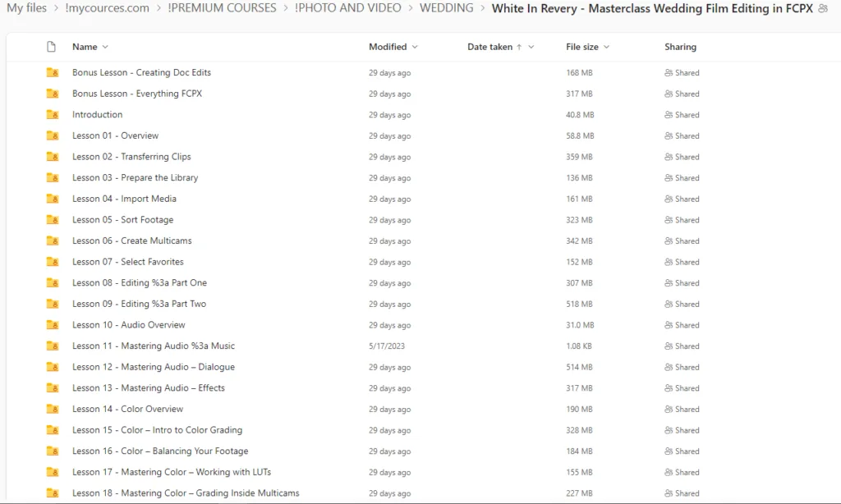
Task: Click folder icon for Lesson 14 - Color Overview
Action: 53,409
